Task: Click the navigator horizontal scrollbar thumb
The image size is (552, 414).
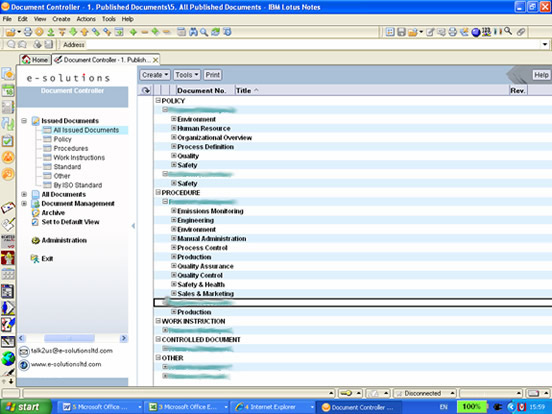Action: click(69, 338)
